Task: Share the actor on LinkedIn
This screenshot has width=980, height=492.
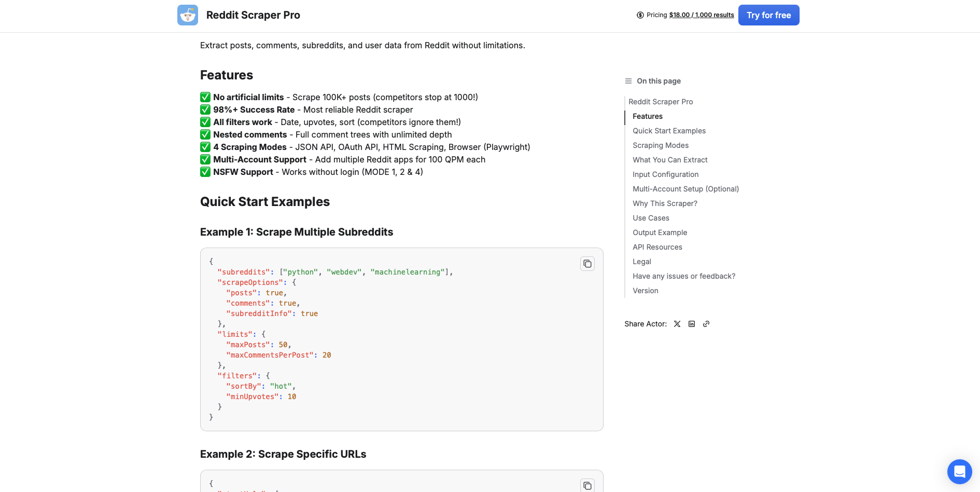Action: tap(692, 324)
